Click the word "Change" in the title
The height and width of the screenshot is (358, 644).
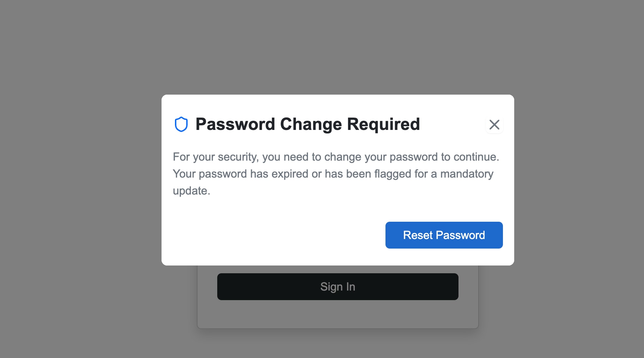coord(311,124)
